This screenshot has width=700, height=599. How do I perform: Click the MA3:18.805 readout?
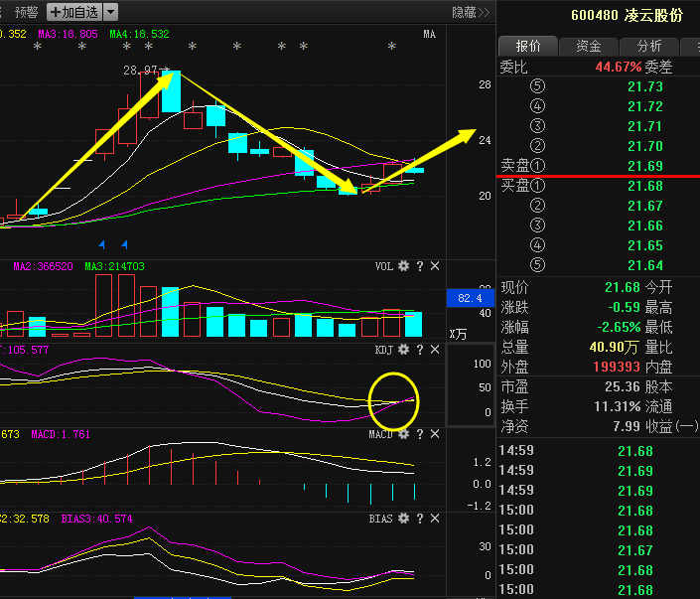tap(68, 34)
